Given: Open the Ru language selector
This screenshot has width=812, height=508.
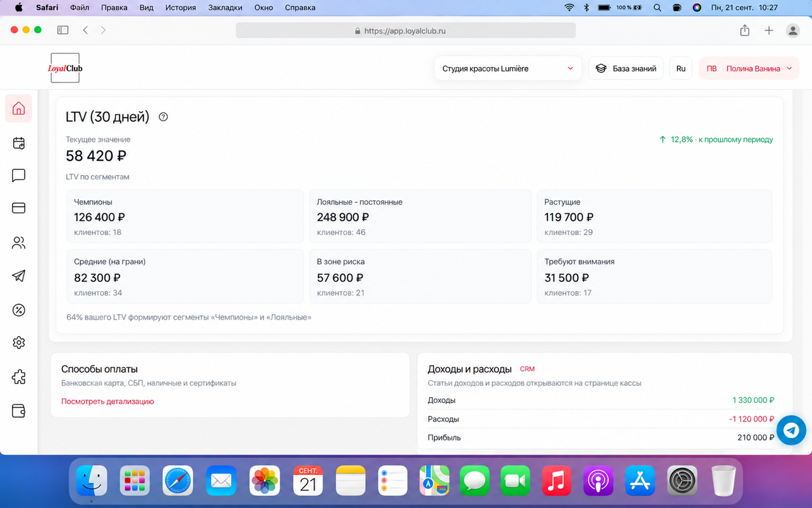Looking at the screenshot, I should point(681,68).
